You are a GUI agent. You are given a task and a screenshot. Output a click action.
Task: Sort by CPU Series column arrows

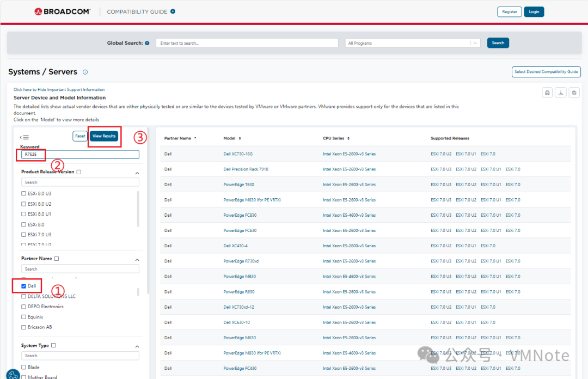pyautogui.click(x=348, y=138)
